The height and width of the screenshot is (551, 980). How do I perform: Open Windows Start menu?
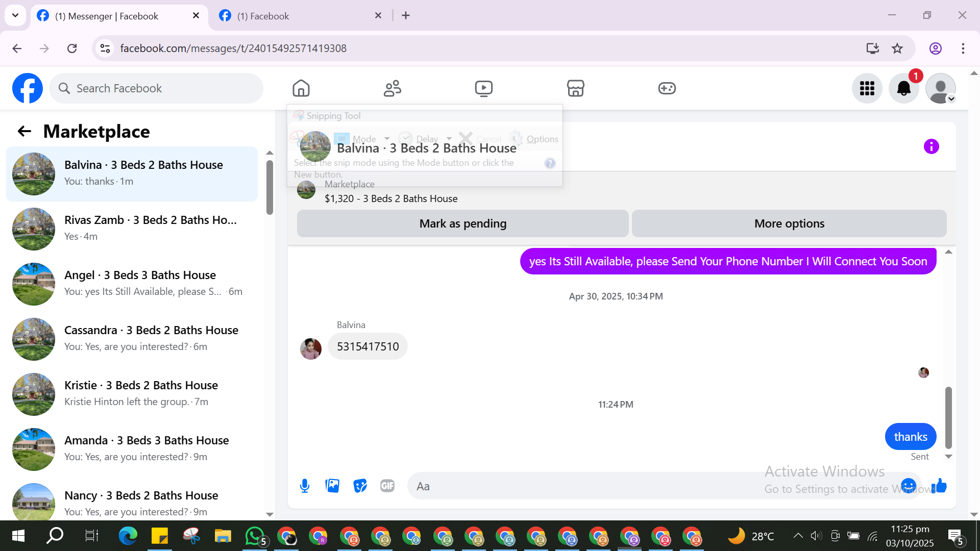pyautogui.click(x=18, y=536)
